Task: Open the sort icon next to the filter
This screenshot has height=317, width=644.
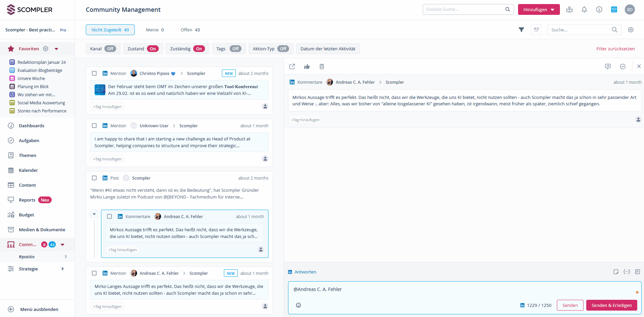Action: coord(536,30)
